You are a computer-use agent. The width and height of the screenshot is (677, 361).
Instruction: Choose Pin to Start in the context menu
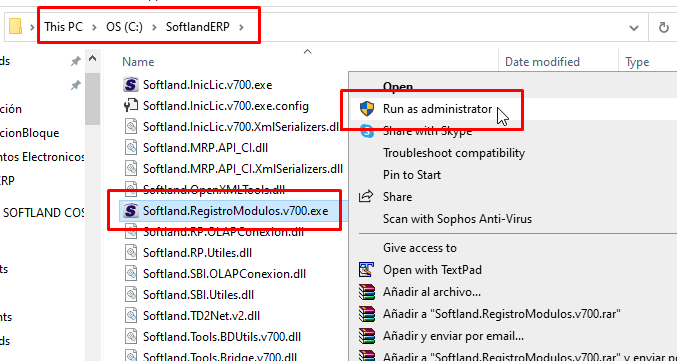tap(412, 175)
